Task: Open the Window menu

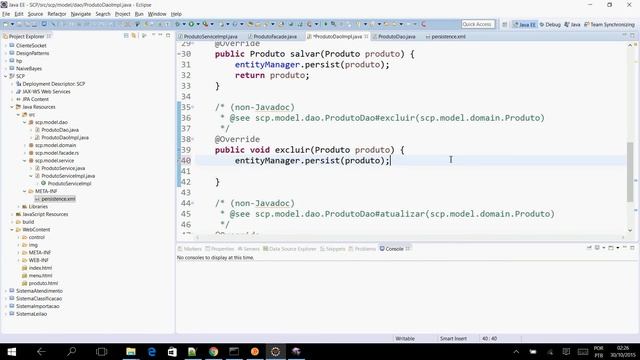Action: tap(157, 14)
